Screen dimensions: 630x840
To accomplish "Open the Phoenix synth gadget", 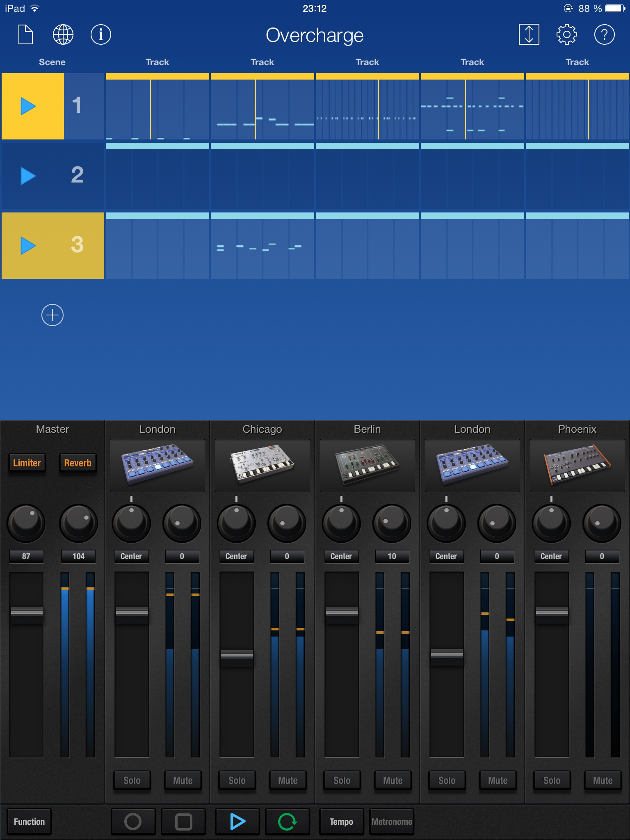I will pyautogui.click(x=577, y=465).
